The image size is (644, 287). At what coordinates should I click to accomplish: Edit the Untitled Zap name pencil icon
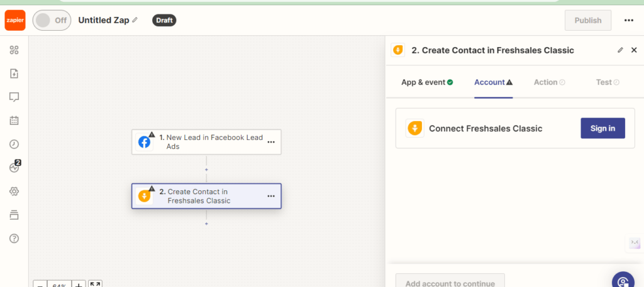point(135,20)
